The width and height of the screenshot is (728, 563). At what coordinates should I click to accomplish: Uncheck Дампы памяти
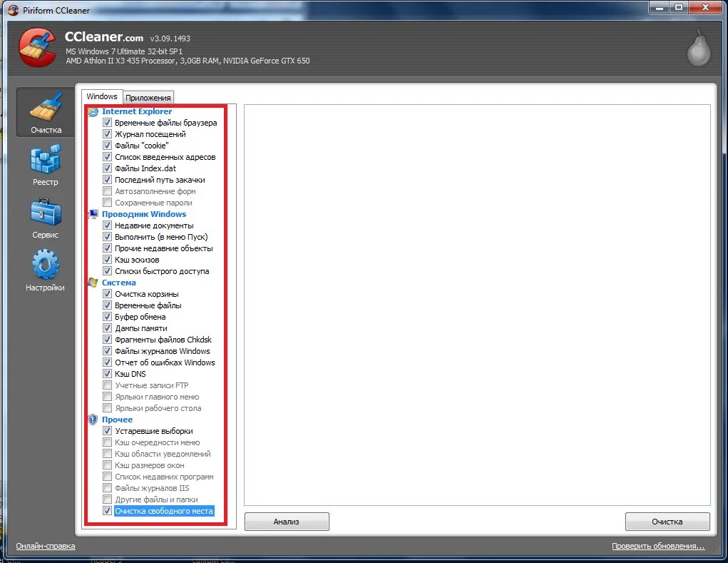tap(107, 328)
